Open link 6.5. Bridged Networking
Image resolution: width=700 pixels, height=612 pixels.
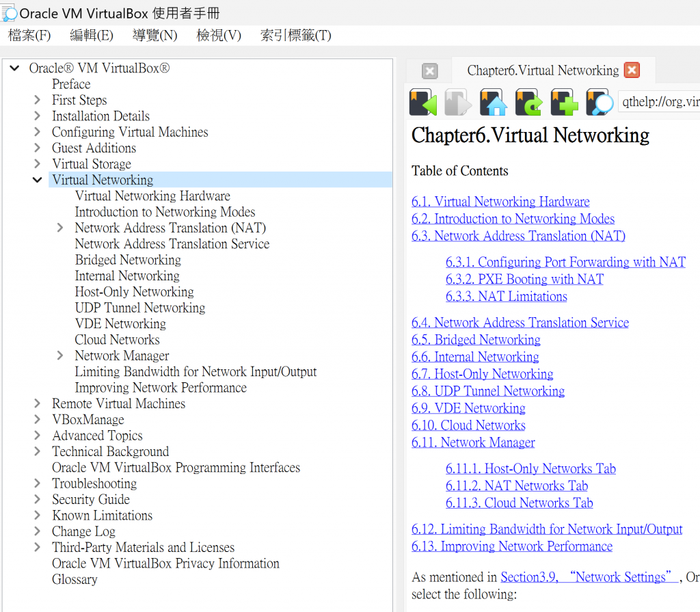[x=476, y=339]
